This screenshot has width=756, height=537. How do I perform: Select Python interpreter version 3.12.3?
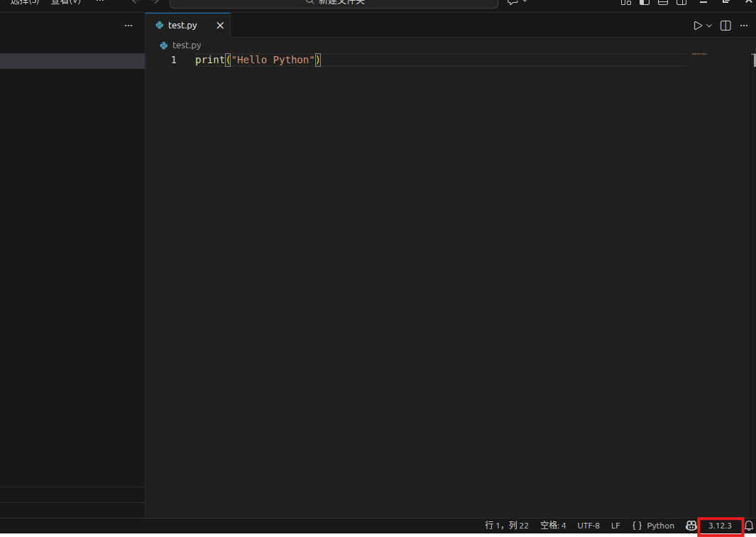coord(720,526)
